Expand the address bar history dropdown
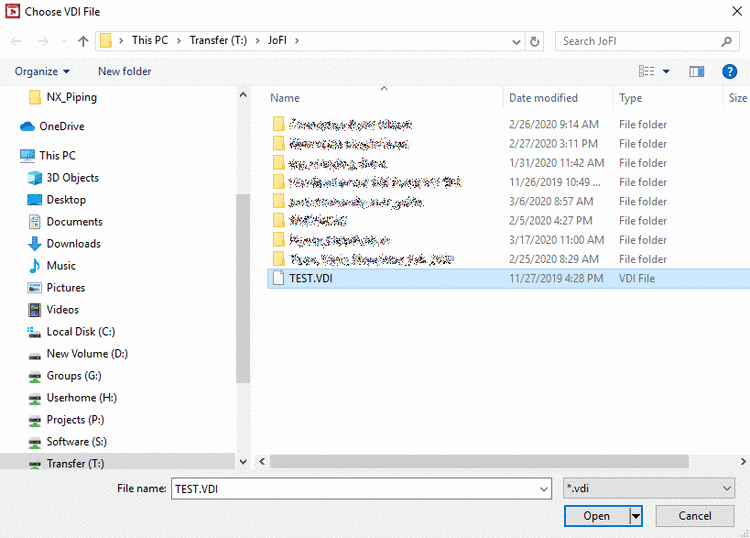This screenshot has width=750, height=538. [x=516, y=42]
